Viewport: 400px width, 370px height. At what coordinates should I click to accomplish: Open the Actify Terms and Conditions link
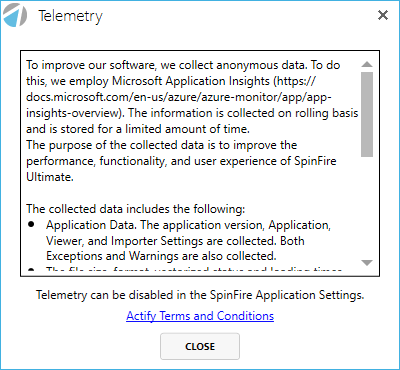click(x=200, y=316)
